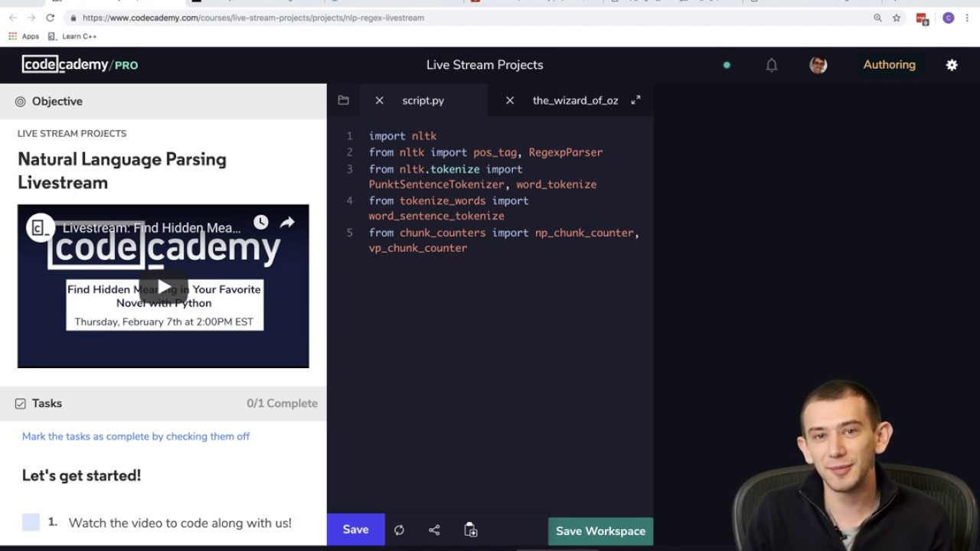
Task: Click line 1 'import nltk' in editor
Action: pyautogui.click(x=403, y=136)
